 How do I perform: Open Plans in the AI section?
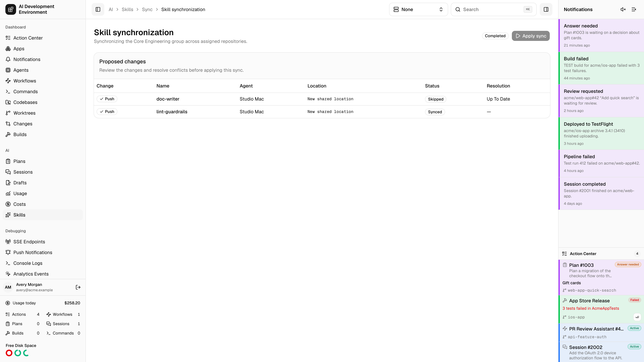(x=43, y=161)
